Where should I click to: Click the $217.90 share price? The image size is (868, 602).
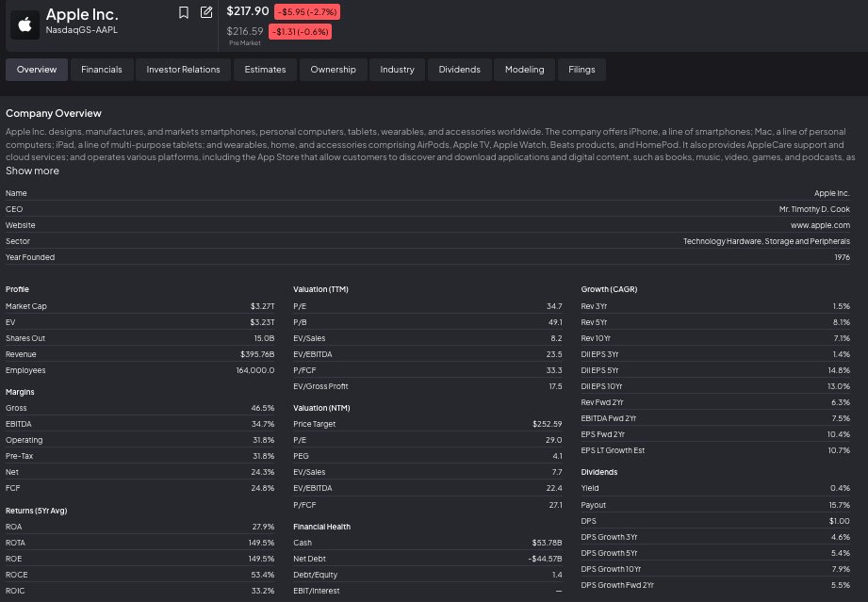pos(248,11)
